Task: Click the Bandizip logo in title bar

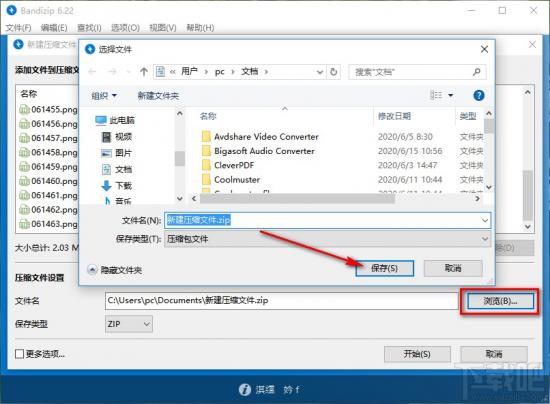Action: point(12,11)
